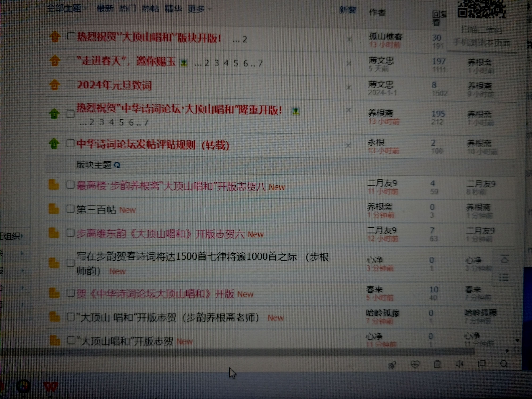Go to page 7 of "走进春天" thread
This screenshot has width=532, height=399.
tap(260, 63)
